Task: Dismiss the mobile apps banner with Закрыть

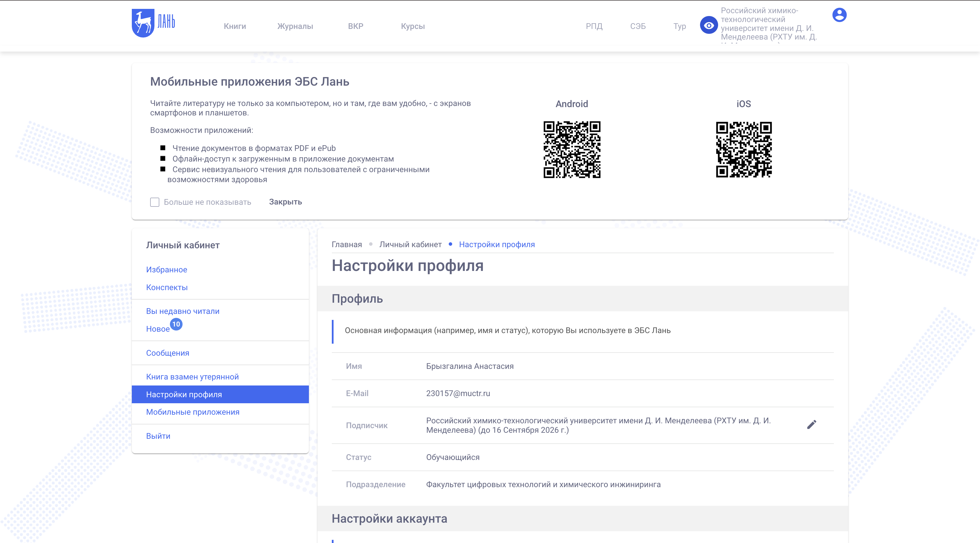Action: (x=285, y=202)
